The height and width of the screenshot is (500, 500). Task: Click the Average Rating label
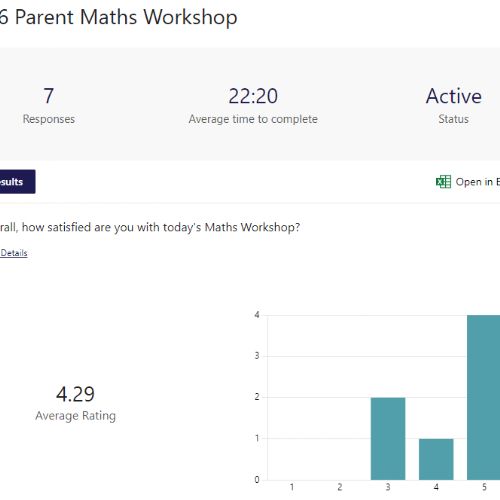(x=76, y=416)
